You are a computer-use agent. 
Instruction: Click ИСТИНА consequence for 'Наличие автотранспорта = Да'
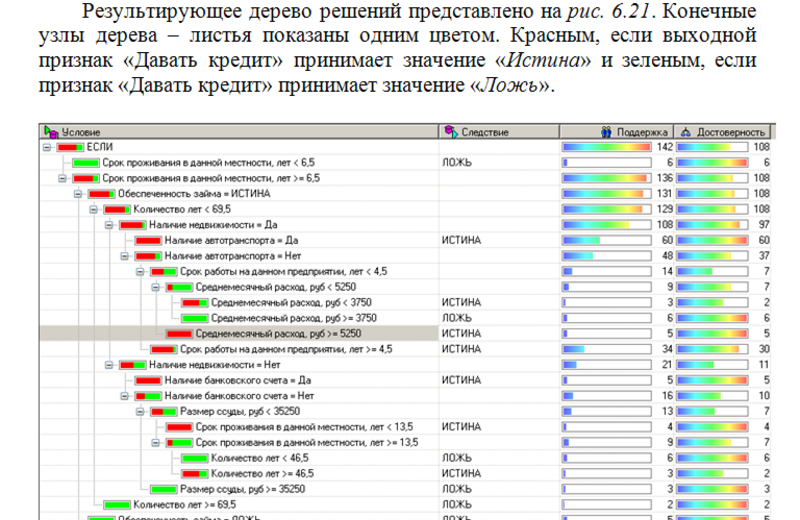[x=461, y=240]
